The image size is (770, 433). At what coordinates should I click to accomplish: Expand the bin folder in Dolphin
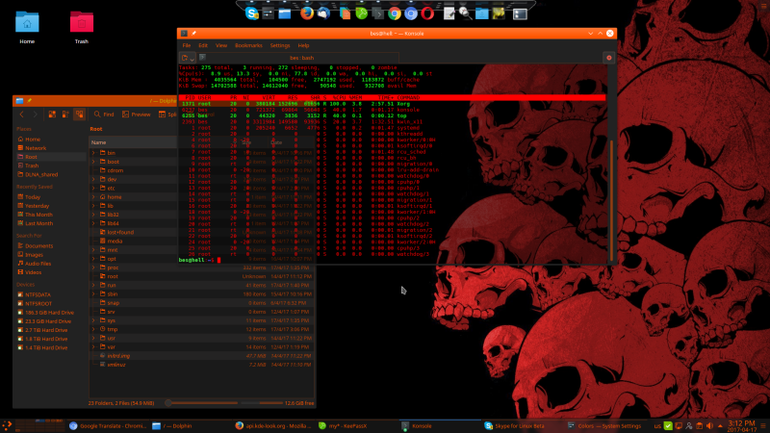(x=94, y=153)
